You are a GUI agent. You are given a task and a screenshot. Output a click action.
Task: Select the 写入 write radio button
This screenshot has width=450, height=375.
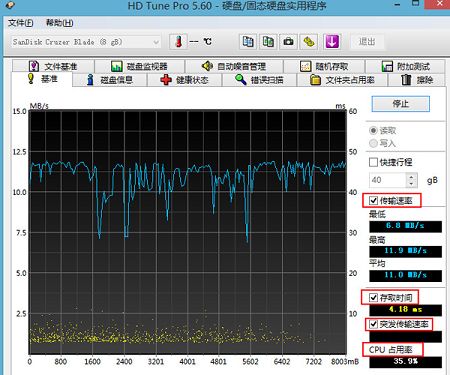pyautogui.click(x=373, y=143)
